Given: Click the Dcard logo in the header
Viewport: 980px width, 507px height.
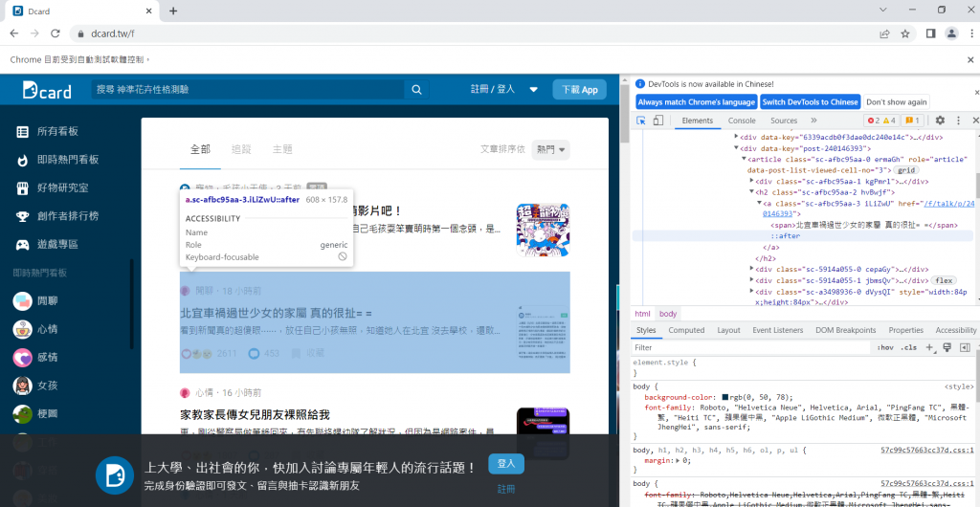Looking at the screenshot, I should 47,90.
